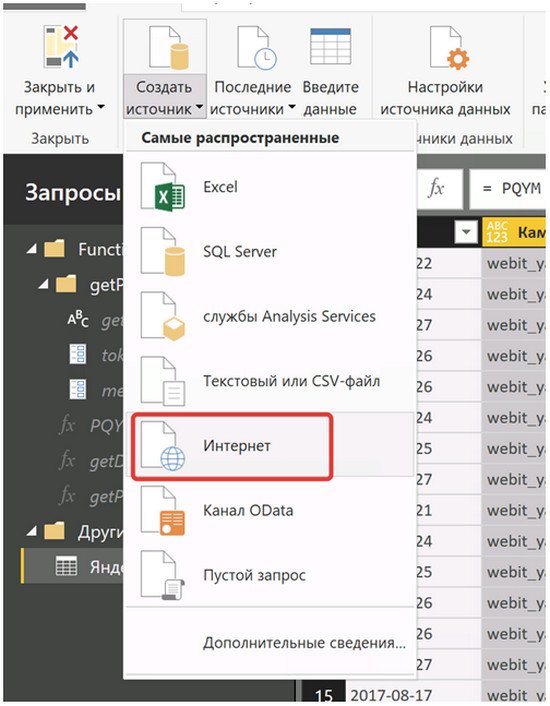Open the Последние источники dropdown arrow
The height and width of the screenshot is (706, 550).
292,108
